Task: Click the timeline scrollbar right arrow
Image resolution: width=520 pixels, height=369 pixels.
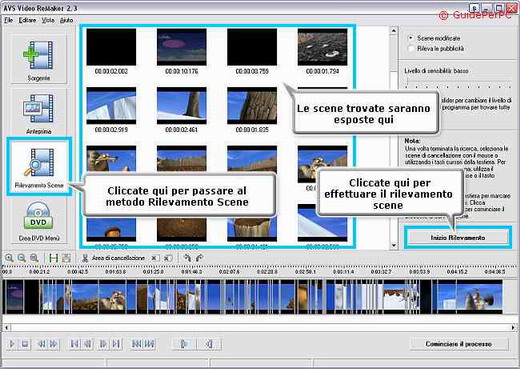Action: 513,327
